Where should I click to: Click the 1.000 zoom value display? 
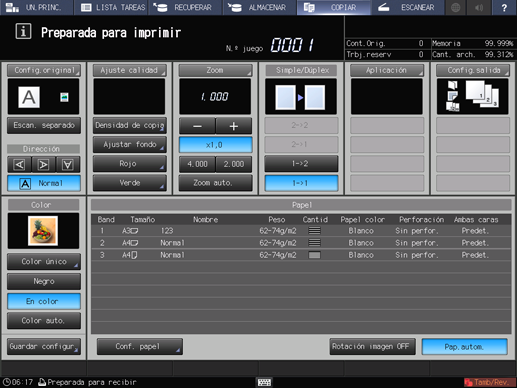(215, 97)
